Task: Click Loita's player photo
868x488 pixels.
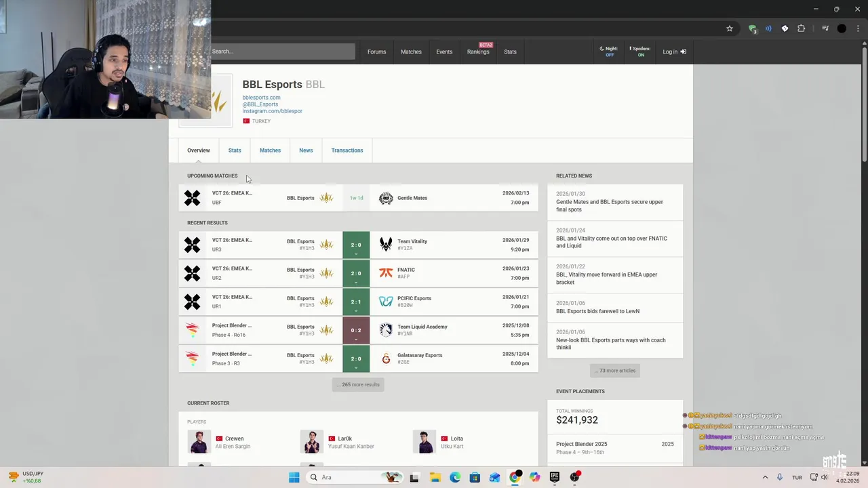Action: 425,442
